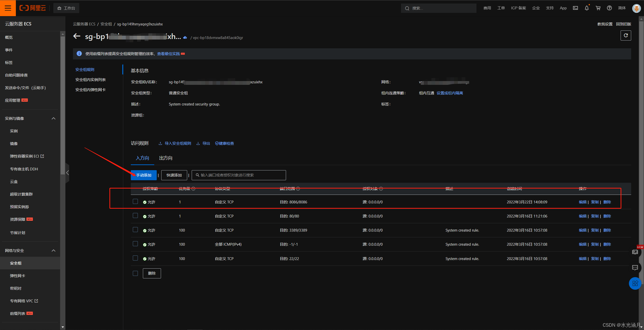This screenshot has height=330, width=644.
Task: Click 删除 for the 22/22 rule
Action: [x=607, y=259]
